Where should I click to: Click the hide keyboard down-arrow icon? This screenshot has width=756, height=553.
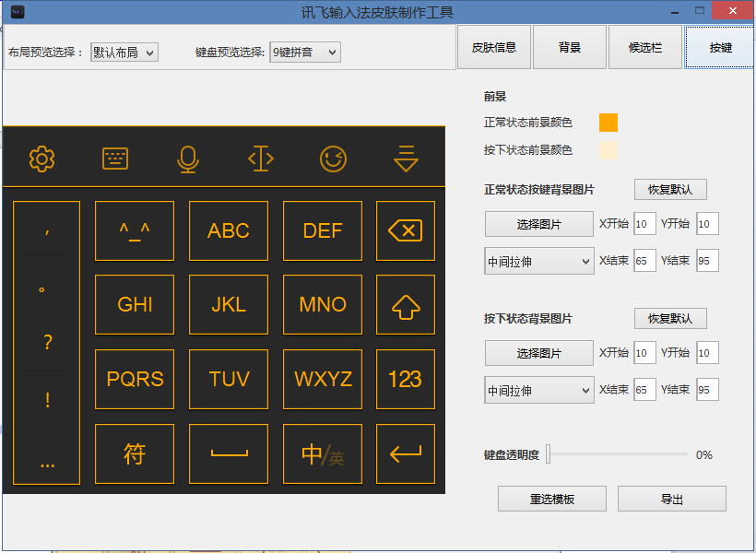click(x=406, y=159)
